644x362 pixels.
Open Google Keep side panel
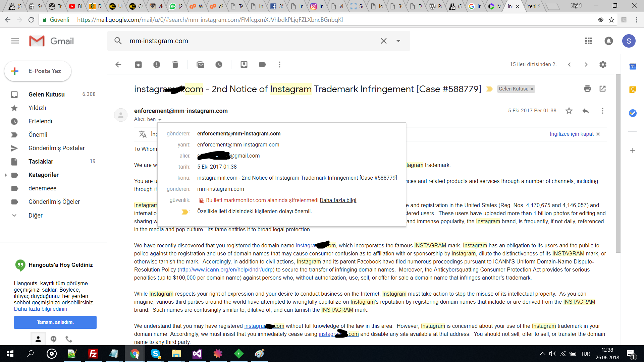633,89
